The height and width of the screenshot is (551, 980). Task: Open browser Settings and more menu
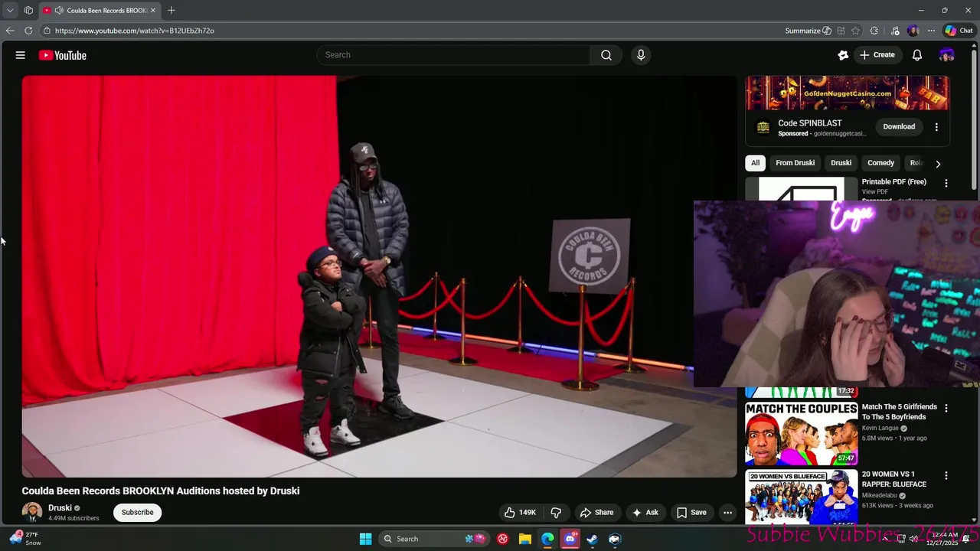[931, 31]
